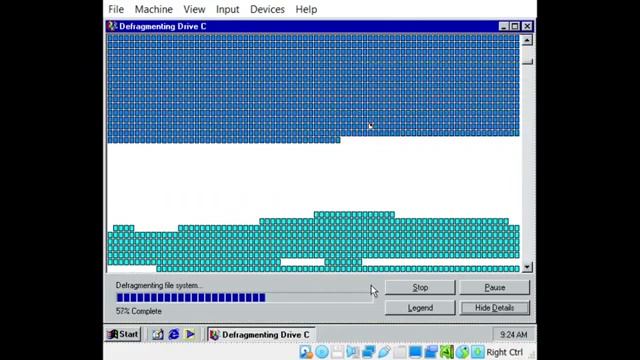Click the 'Defragmenting file system...' text

[x=159, y=285]
